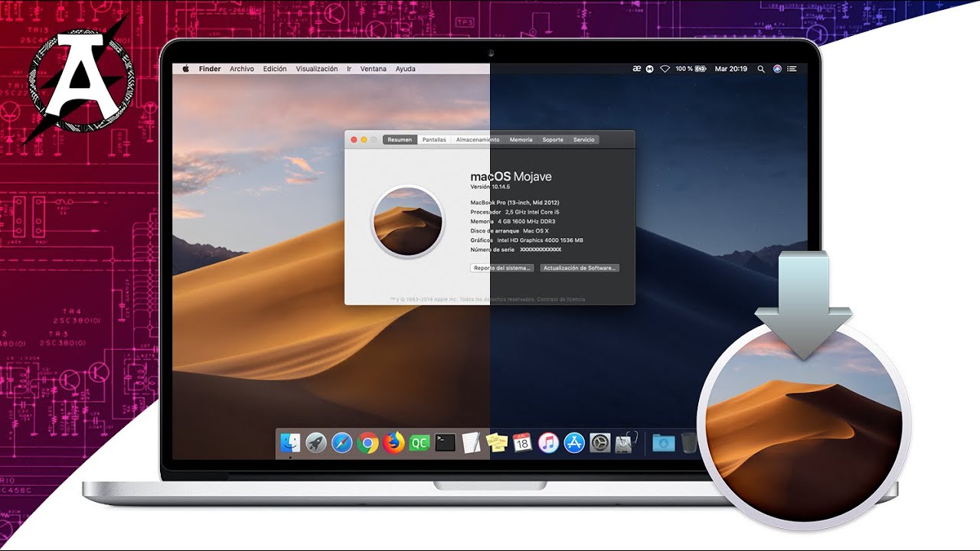Open the Visualización menu

pos(317,69)
